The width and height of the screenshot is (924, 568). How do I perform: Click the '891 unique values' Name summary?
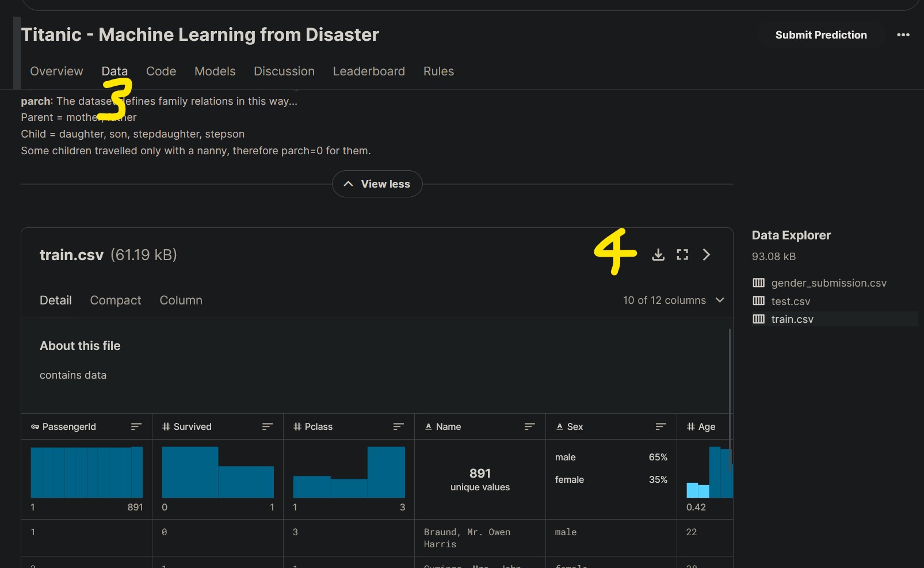tap(480, 479)
